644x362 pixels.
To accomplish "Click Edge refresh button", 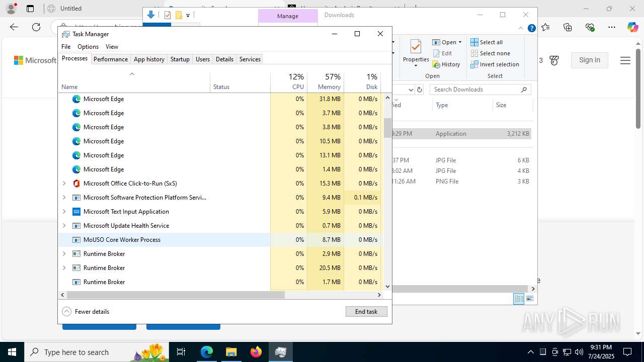I will click(36, 27).
